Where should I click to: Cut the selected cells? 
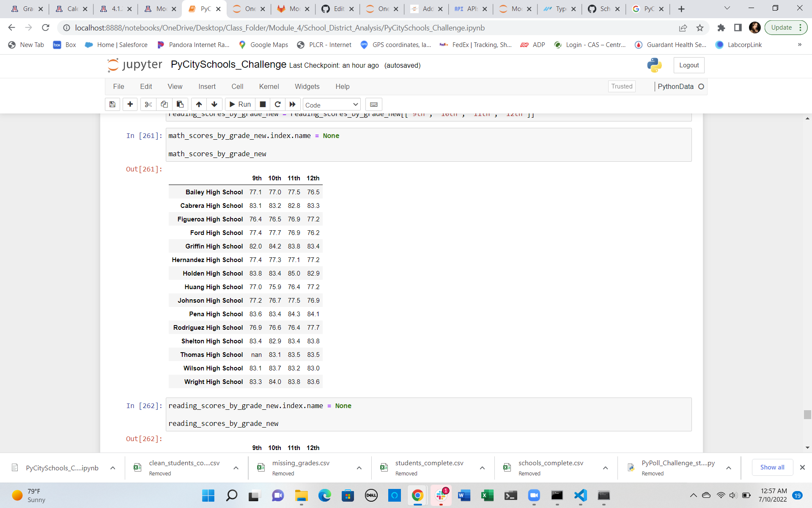148,104
